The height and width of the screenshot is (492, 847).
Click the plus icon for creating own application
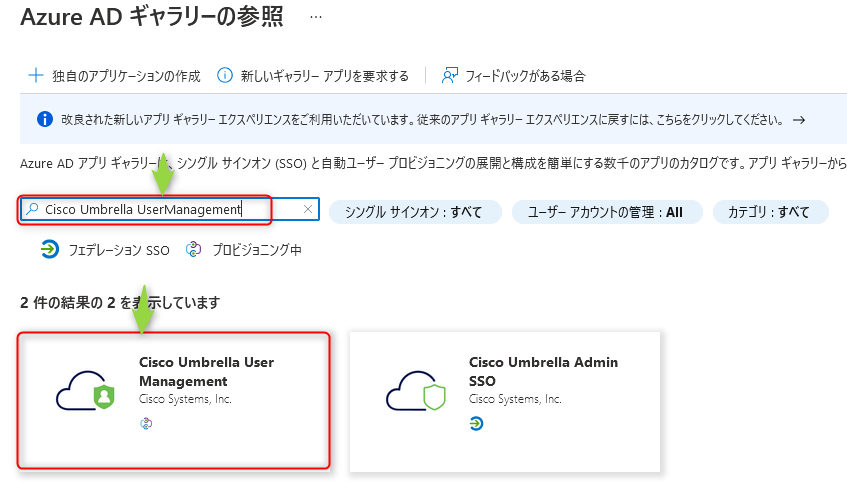tap(36, 75)
